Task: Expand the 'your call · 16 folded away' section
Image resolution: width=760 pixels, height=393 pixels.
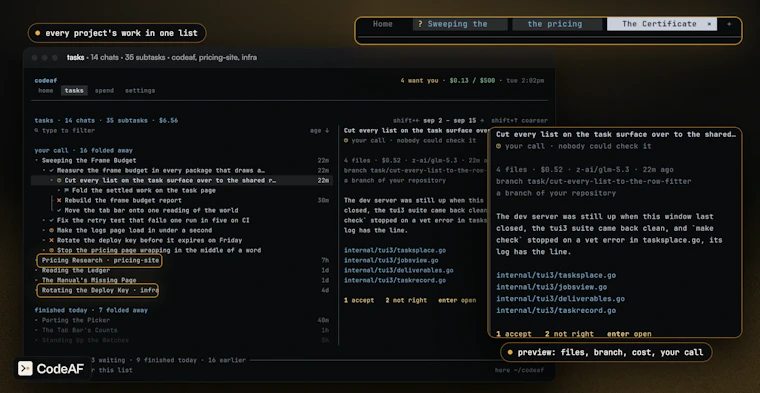Action: click(x=83, y=151)
